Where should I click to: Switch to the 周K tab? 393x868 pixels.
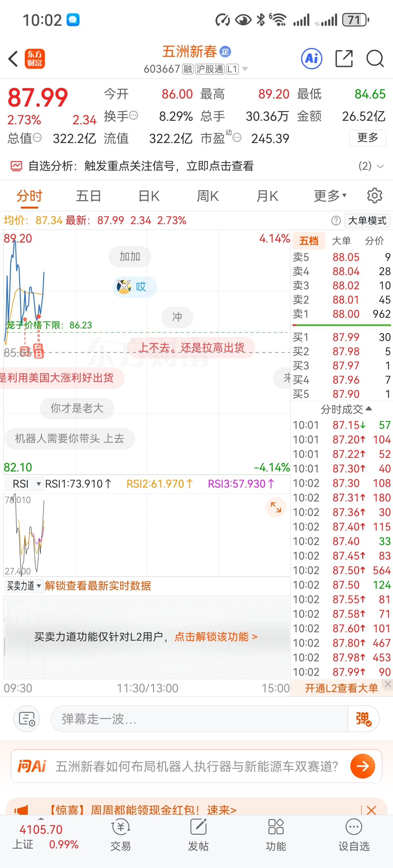tap(208, 196)
